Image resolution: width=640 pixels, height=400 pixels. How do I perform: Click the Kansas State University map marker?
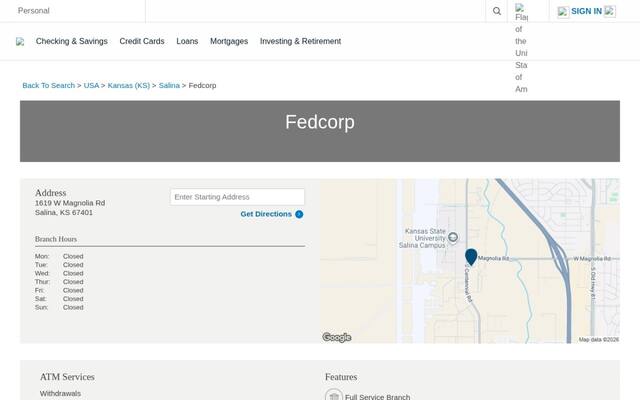pyautogui.click(x=453, y=237)
